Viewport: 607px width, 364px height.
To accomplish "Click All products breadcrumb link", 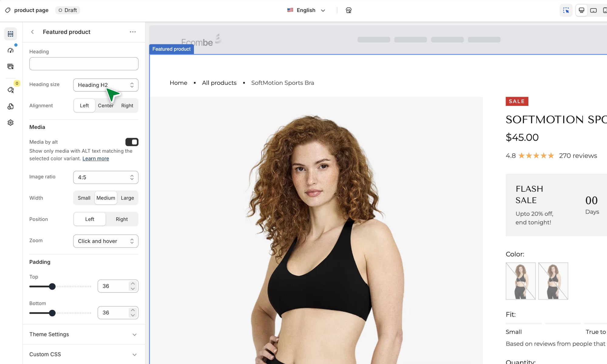I will [219, 83].
